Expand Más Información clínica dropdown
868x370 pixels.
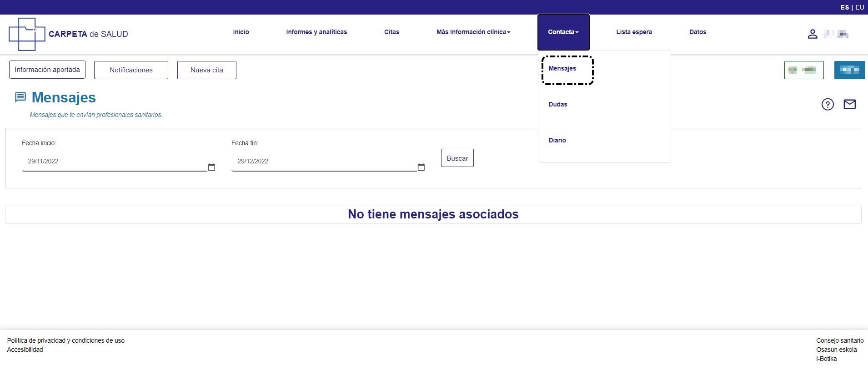(x=473, y=32)
